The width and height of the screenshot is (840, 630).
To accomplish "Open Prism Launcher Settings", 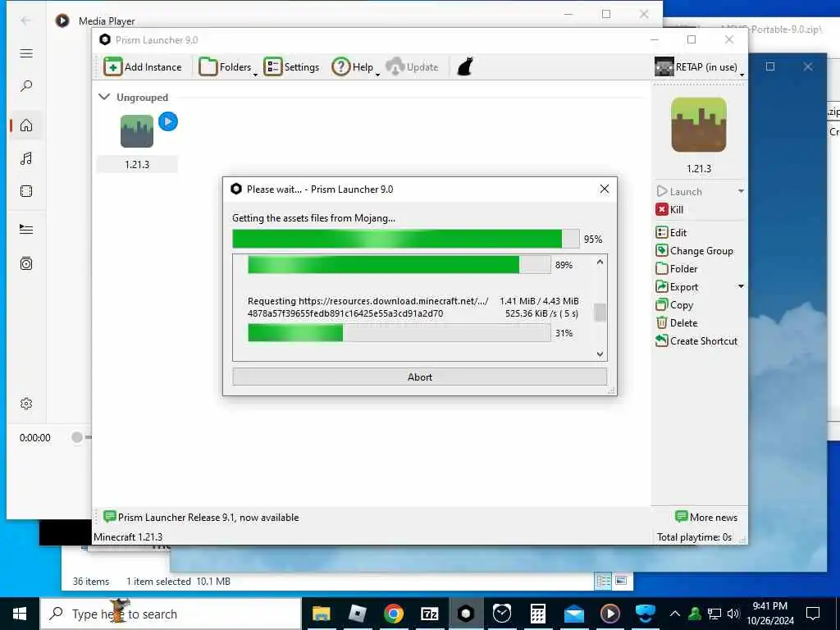I will point(291,67).
